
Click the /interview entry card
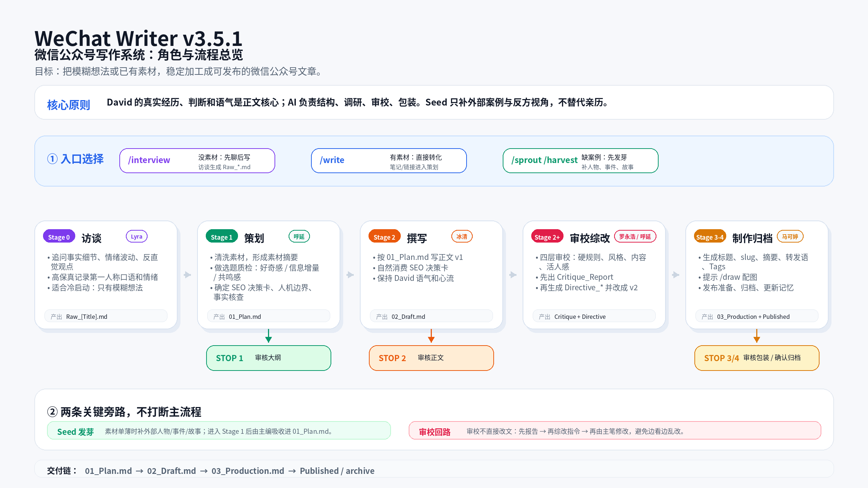tap(197, 161)
